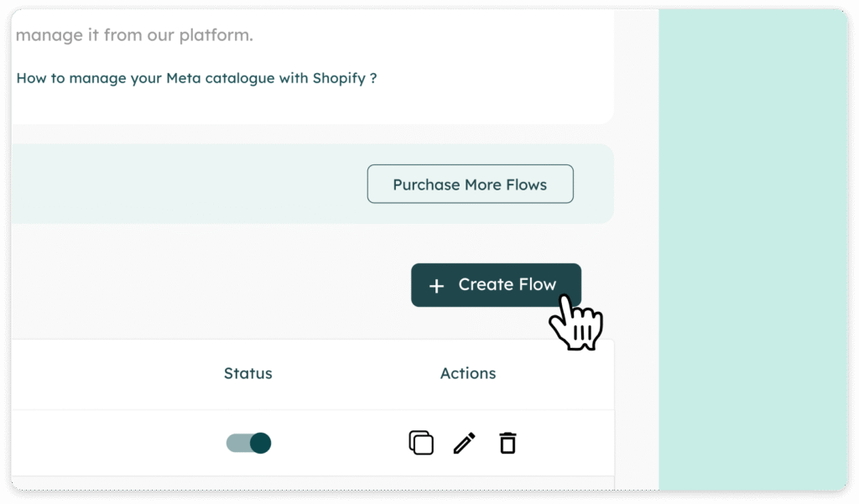Click the trash delete icon
The image size is (859, 504).
tap(508, 443)
